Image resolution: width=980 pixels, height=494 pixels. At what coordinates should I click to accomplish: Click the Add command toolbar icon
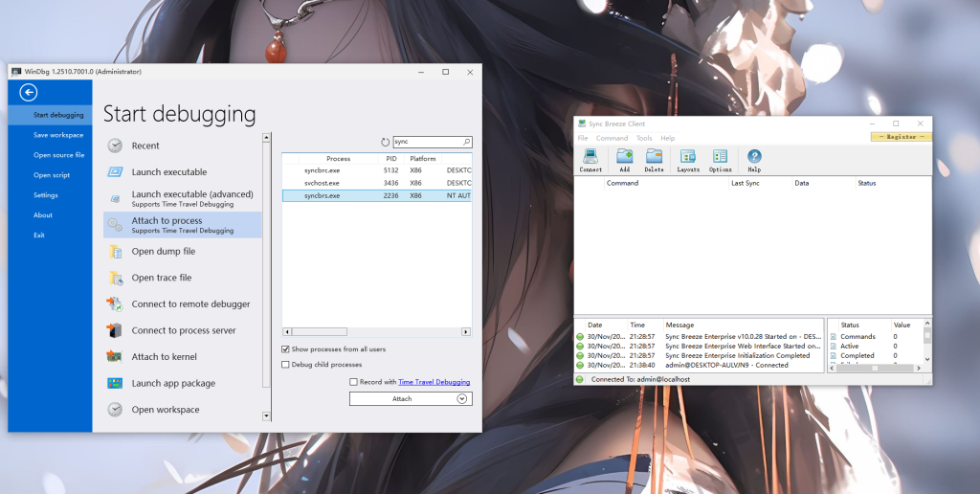click(x=625, y=159)
